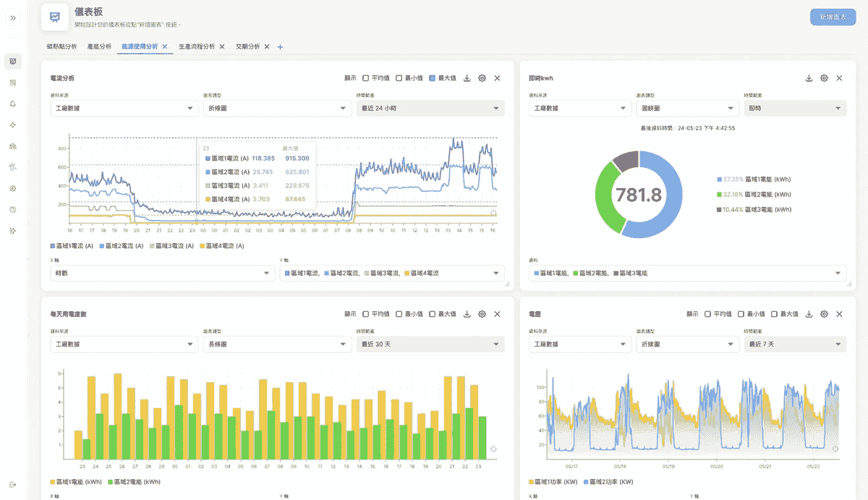Toggle 區域1電能 (kWh) legend under bar chart

pos(76,481)
